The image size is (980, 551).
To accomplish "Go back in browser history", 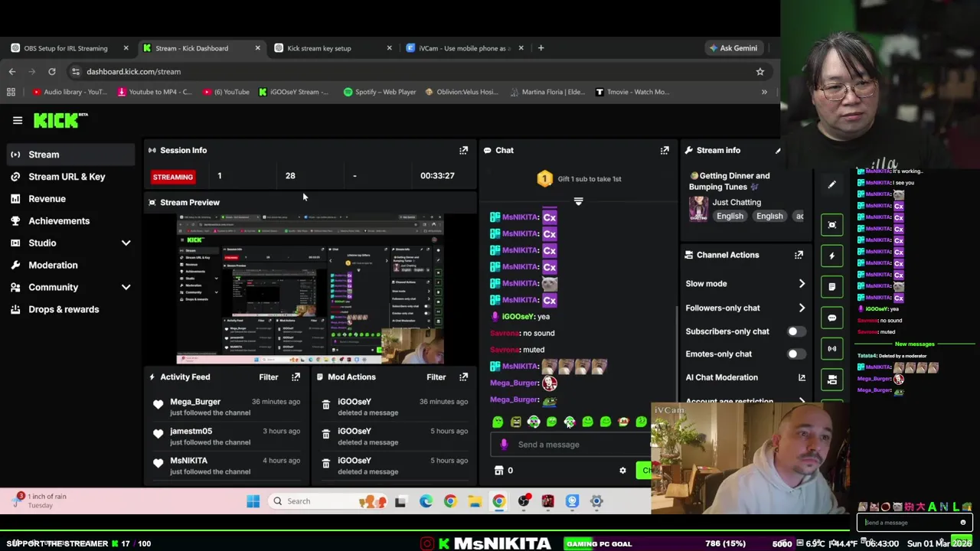I will pos(12,71).
